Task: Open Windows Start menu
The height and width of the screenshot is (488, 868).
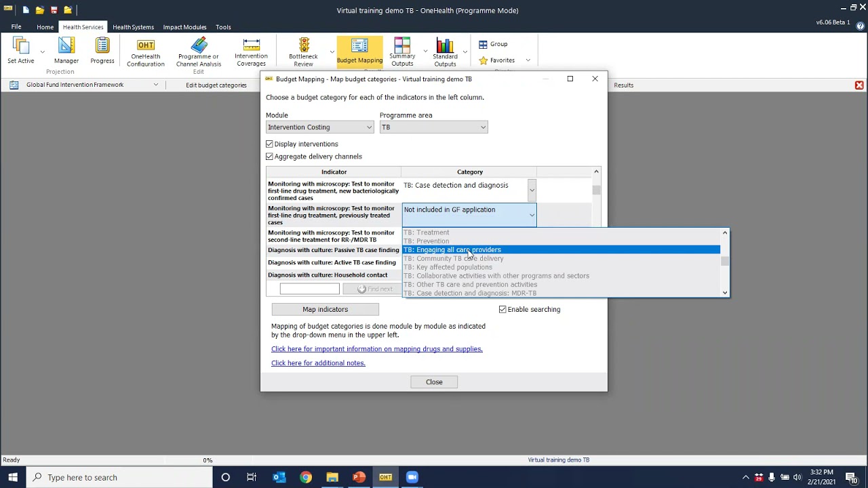Action: (x=13, y=477)
